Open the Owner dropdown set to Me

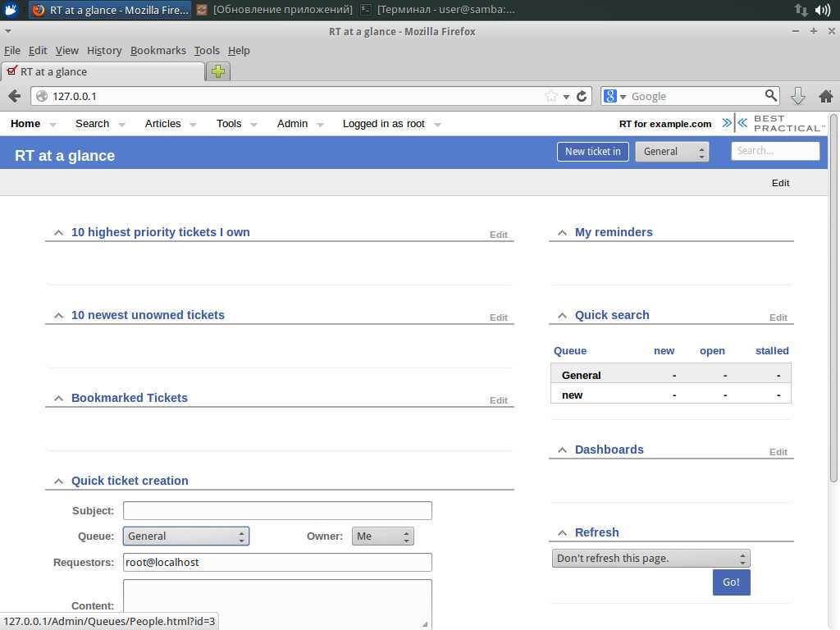click(382, 536)
